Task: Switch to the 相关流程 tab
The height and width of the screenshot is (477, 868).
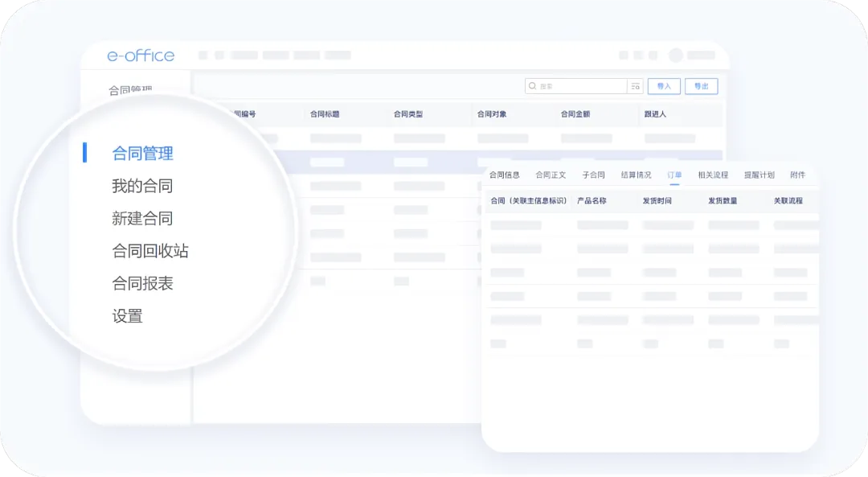Action: click(x=713, y=175)
